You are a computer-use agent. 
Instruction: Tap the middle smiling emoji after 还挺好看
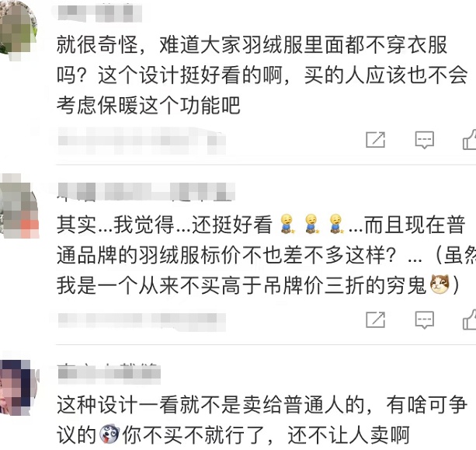(311, 224)
